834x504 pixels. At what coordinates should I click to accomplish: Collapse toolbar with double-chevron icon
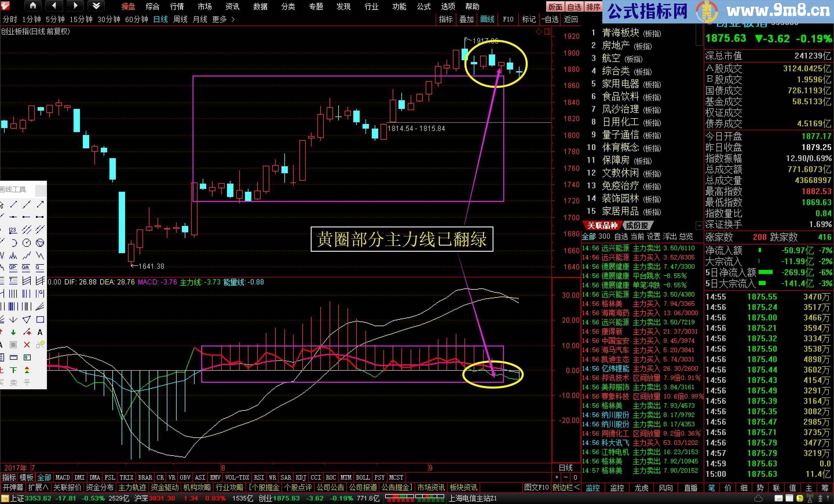point(96,6)
